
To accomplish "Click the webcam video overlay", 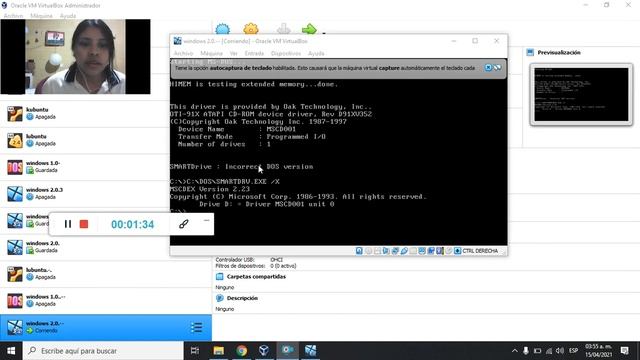I will point(76,56).
